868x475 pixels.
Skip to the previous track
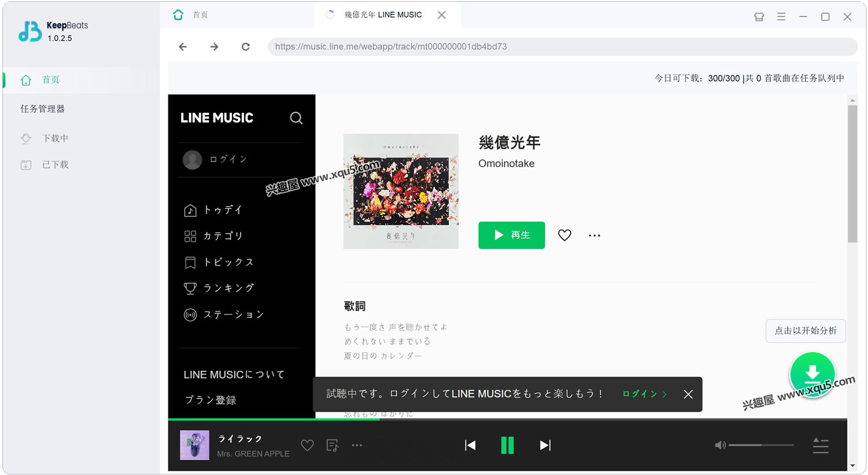click(470, 445)
